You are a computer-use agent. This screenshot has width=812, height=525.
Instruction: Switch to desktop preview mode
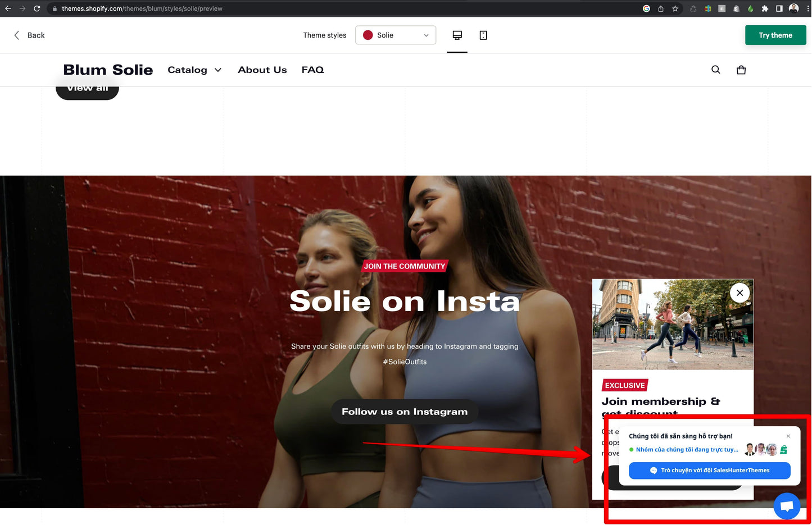(457, 35)
